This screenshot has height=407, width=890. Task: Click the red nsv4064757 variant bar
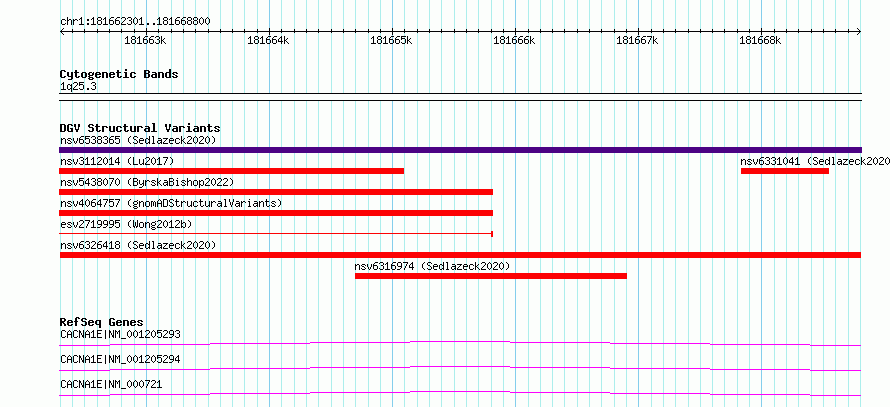pyautogui.click(x=276, y=213)
